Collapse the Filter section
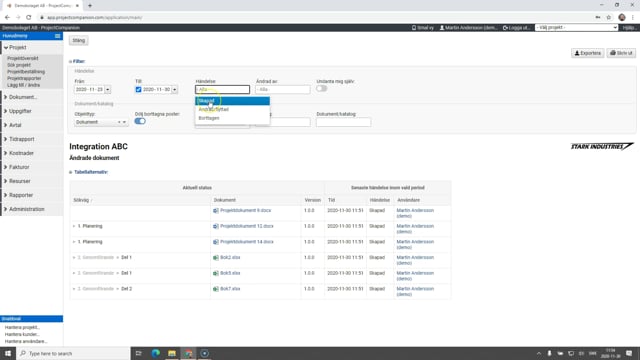 tap(77, 61)
